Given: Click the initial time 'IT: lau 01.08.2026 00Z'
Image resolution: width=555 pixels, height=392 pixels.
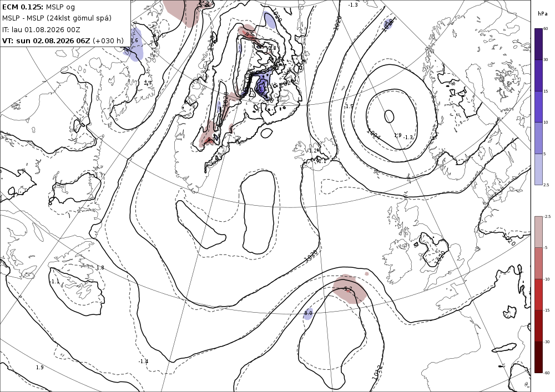Looking at the screenshot, I should click(41, 29).
